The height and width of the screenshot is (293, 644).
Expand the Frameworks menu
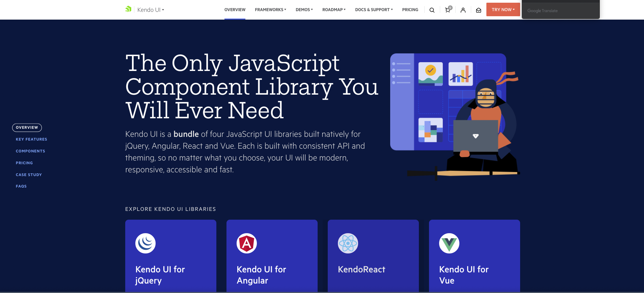pyautogui.click(x=270, y=10)
